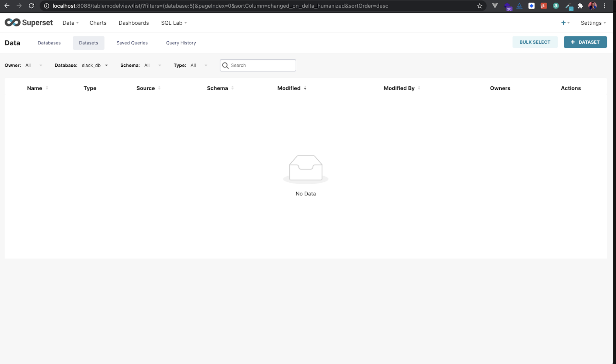Click the sort icon next to Name

(x=47, y=88)
